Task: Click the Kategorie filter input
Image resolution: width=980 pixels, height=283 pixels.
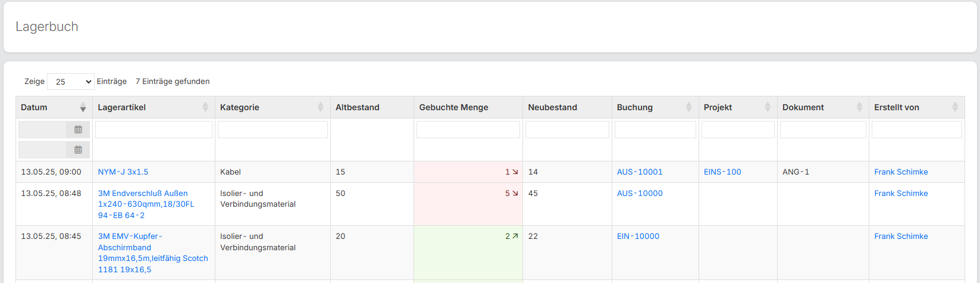Action: pos(273,129)
